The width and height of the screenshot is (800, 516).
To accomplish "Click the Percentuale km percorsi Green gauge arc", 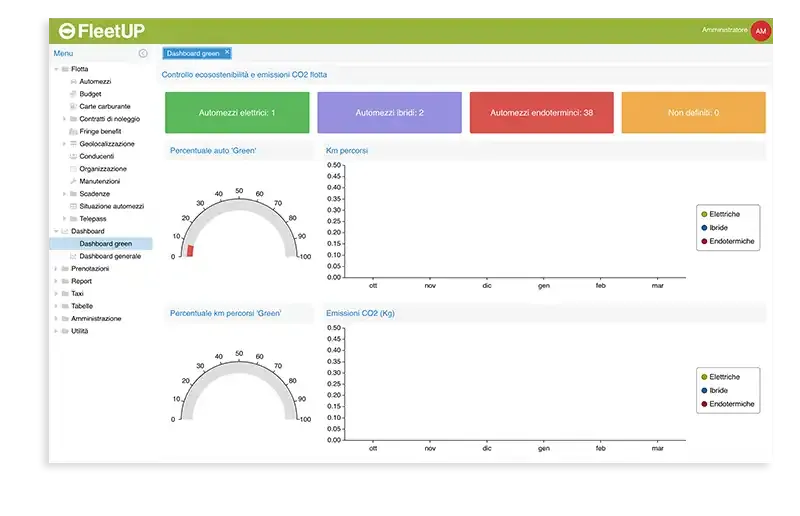I will (x=239, y=366).
